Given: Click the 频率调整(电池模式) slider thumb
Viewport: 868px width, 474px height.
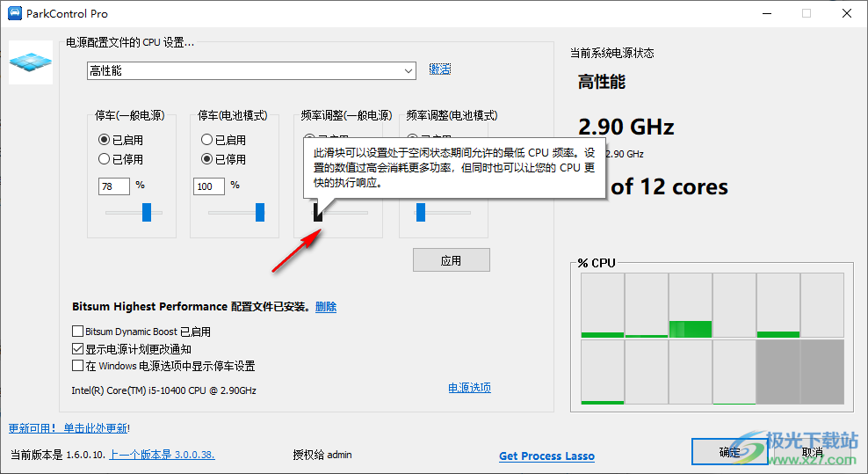Looking at the screenshot, I should tap(421, 212).
